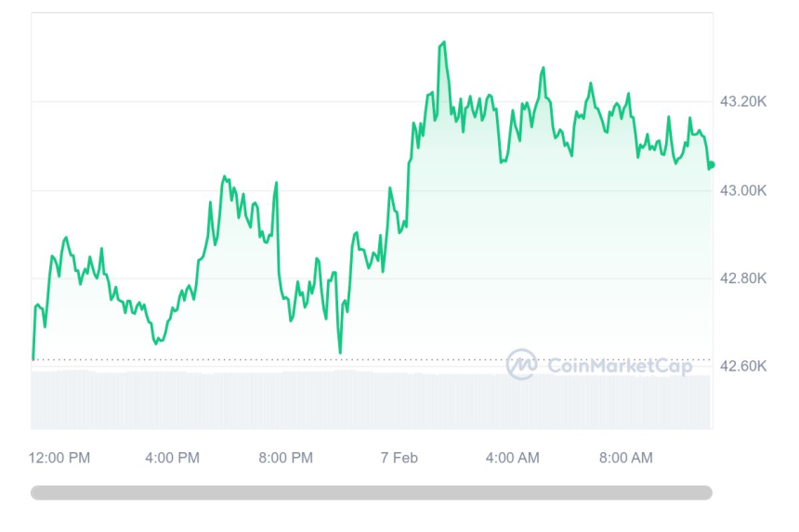Select the 43.00K price axis label
799x532 pixels.
pyautogui.click(x=743, y=190)
